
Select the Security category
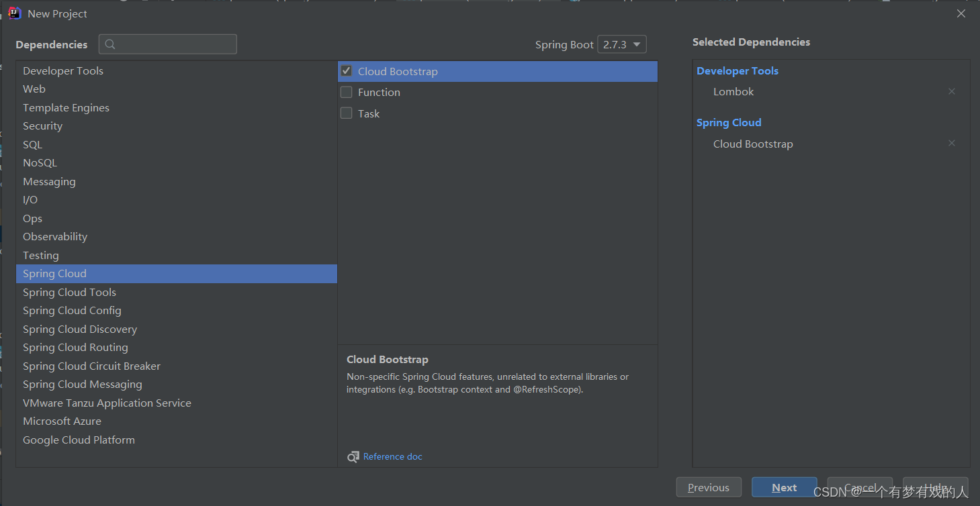click(177, 125)
